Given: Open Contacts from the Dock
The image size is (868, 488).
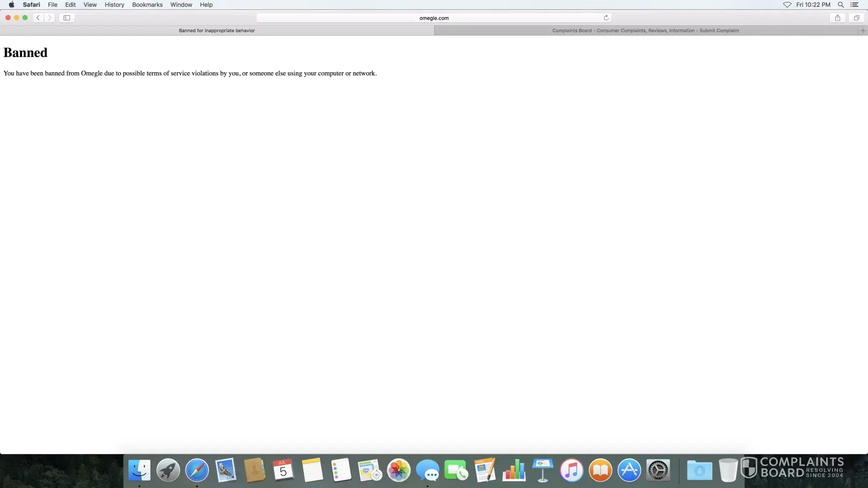Looking at the screenshot, I should click(254, 470).
